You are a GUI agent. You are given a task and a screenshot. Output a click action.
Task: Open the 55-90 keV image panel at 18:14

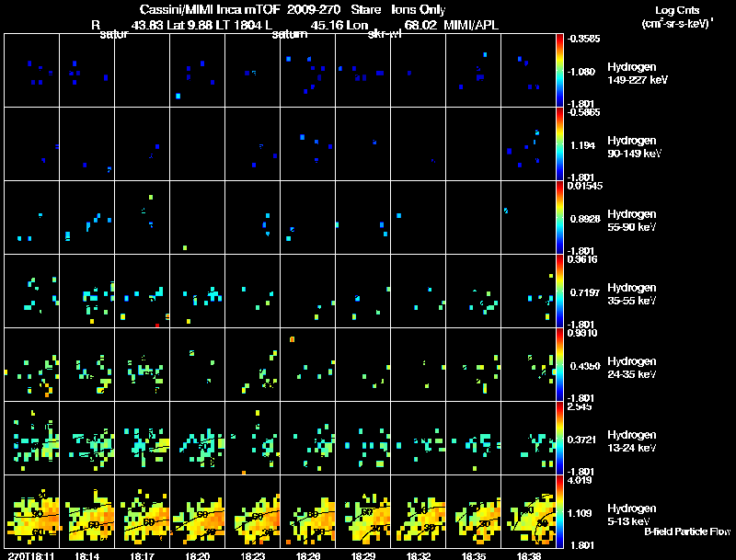[86, 217]
